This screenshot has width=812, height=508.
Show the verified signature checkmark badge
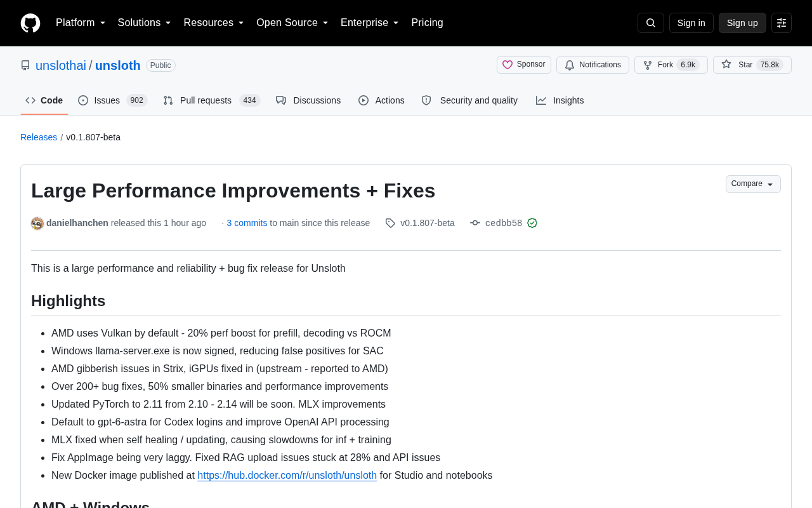coord(532,223)
